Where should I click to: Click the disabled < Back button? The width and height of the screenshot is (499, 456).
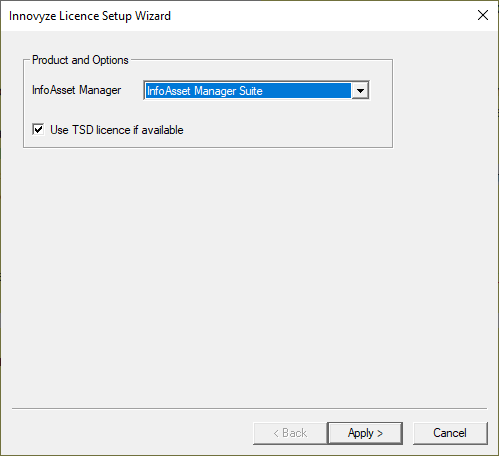(x=290, y=433)
